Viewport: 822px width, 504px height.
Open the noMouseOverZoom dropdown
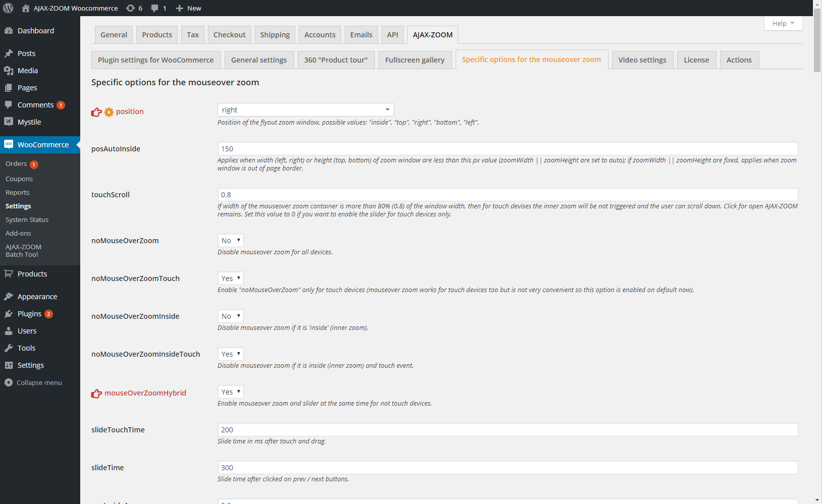(231, 241)
